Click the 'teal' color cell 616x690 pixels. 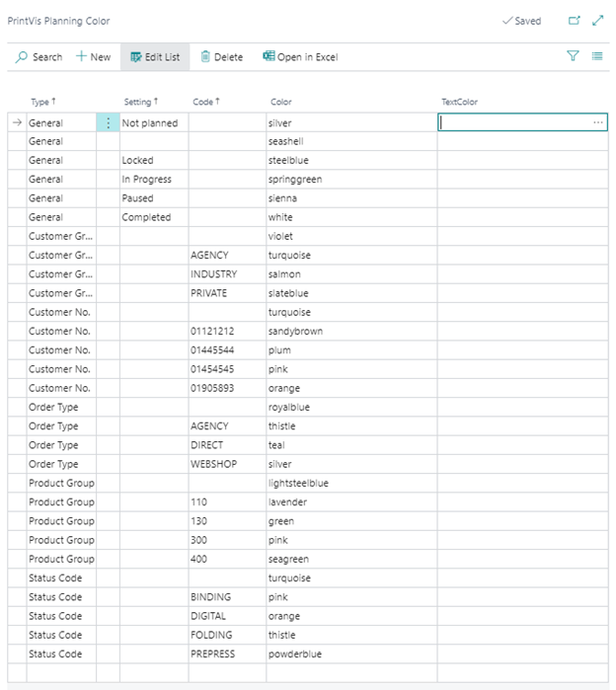(351, 445)
